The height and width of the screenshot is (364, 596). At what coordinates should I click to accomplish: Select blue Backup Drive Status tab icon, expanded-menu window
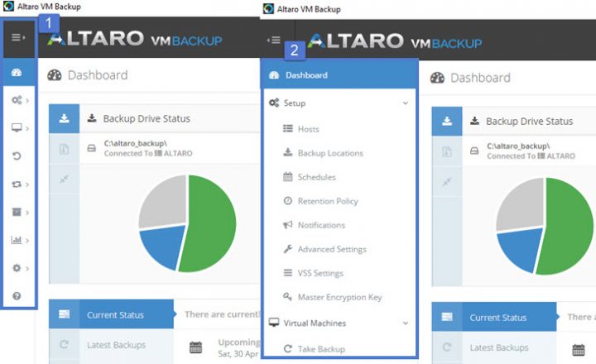[447, 121]
